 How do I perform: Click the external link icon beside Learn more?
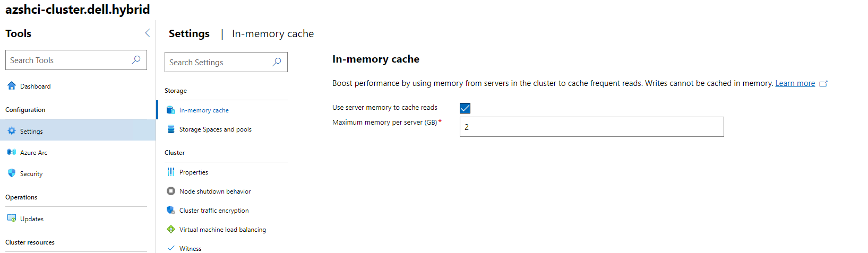pyautogui.click(x=823, y=84)
